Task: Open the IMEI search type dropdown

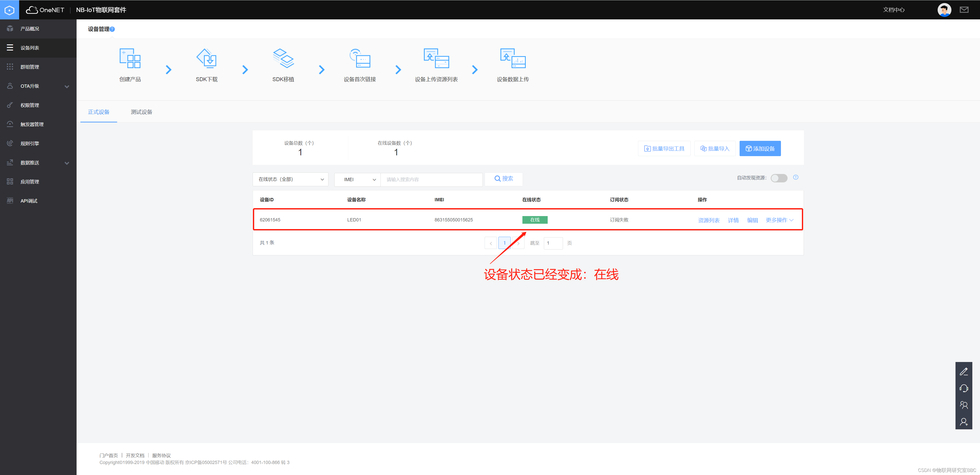Action: coord(357,179)
